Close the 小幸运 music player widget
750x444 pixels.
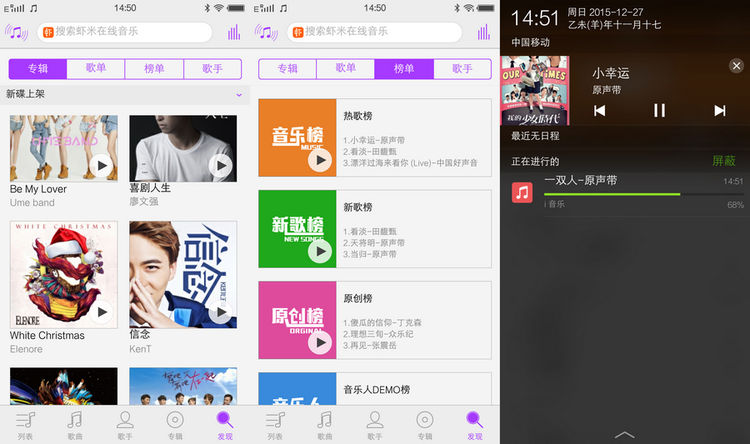point(736,66)
